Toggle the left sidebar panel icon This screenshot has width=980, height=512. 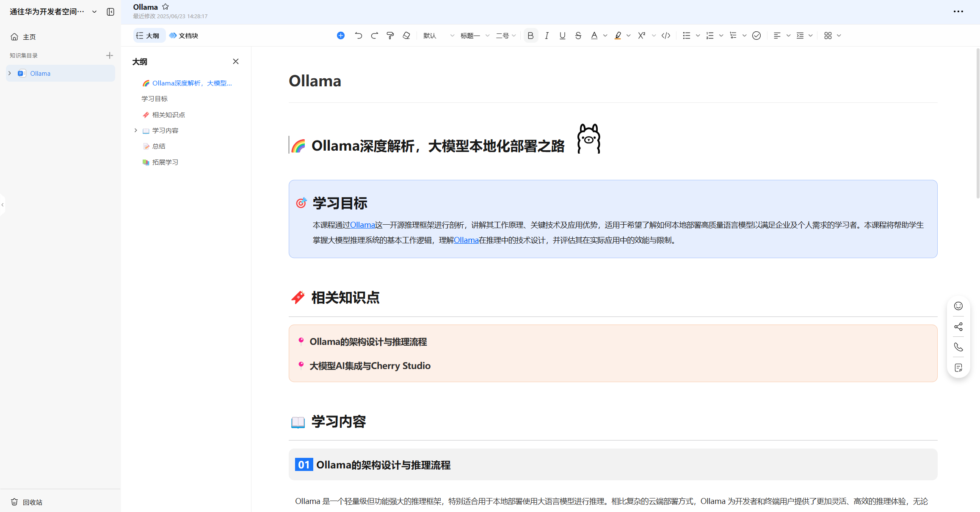tap(110, 12)
